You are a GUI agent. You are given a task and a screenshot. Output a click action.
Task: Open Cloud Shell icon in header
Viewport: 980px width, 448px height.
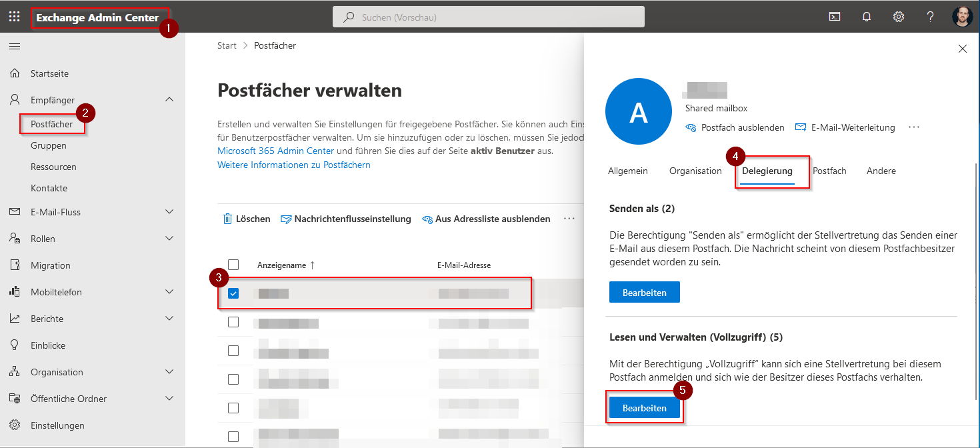835,17
